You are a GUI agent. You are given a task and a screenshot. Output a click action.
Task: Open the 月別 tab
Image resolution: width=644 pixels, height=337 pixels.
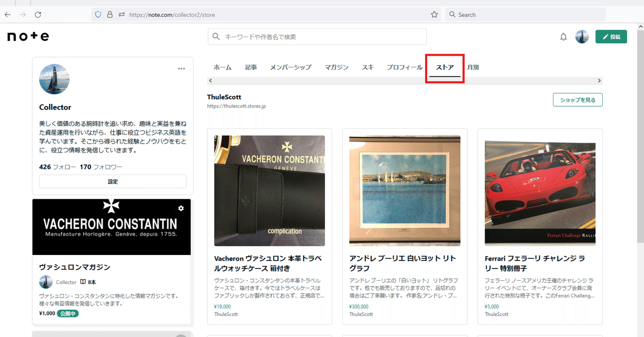point(473,67)
